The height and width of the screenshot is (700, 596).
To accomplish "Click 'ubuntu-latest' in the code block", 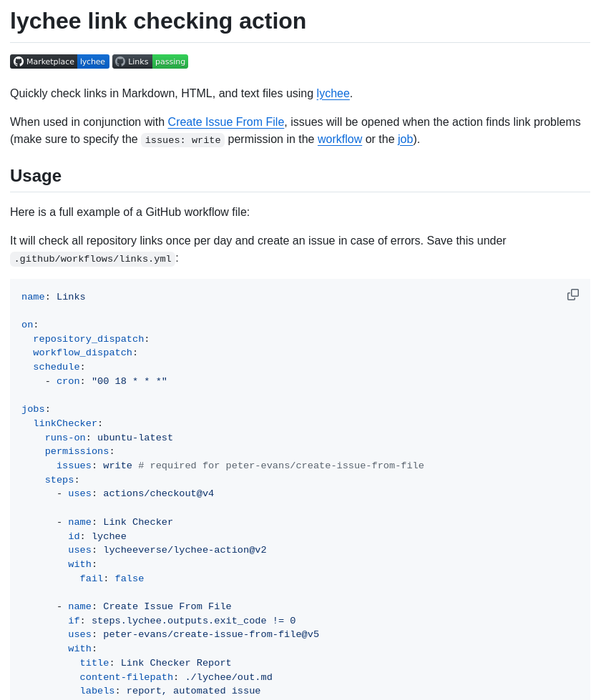I will (x=135, y=438).
